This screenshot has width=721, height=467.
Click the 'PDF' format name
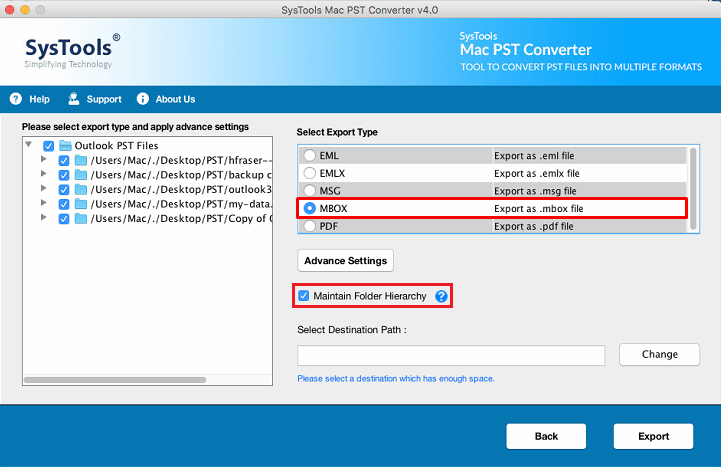[x=329, y=226]
